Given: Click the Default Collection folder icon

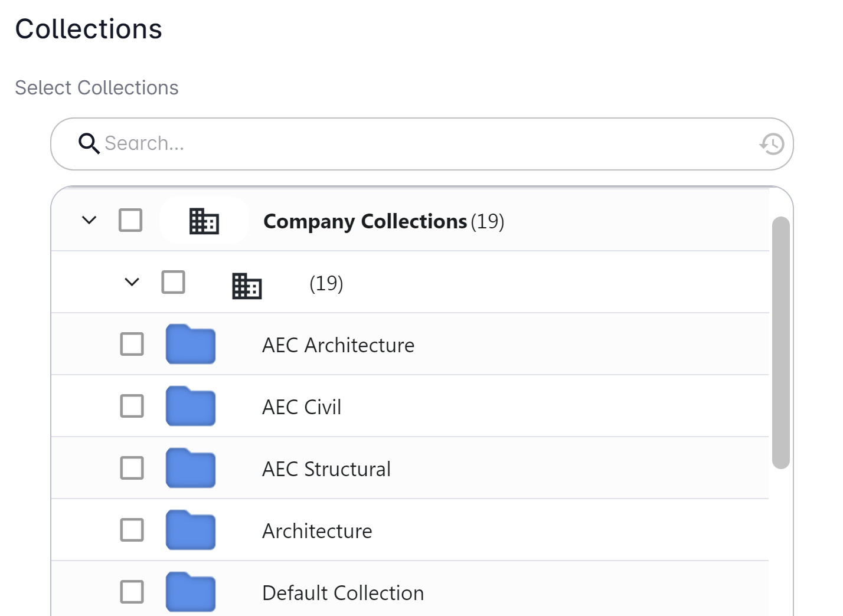Looking at the screenshot, I should pyautogui.click(x=191, y=592).
